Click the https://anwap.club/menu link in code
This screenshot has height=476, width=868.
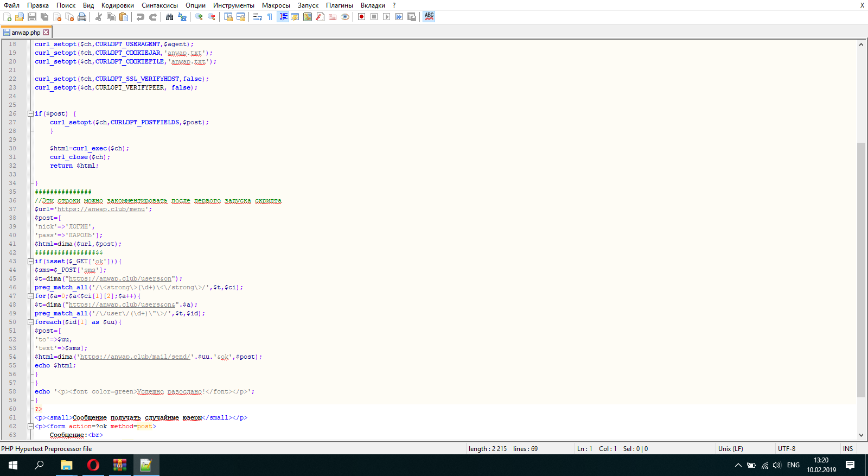click(101, 209)
